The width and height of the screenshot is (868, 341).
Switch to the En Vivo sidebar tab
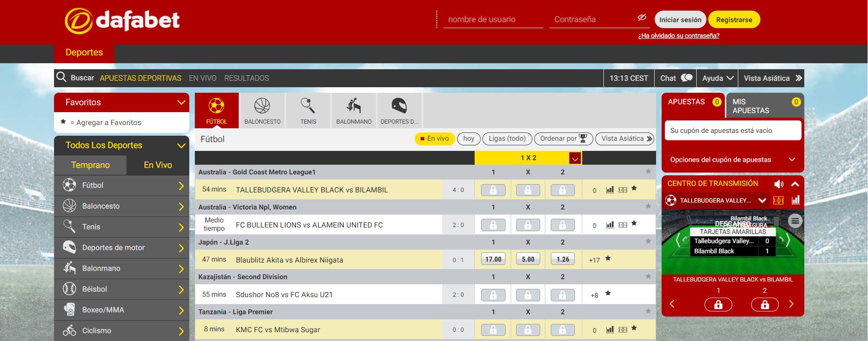click(x=158, y=165)
